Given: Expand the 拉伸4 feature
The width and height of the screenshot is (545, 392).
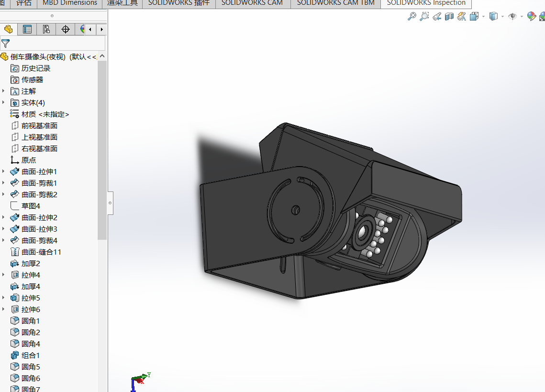Looking at the screenshot, I should (x=3, y=275).
